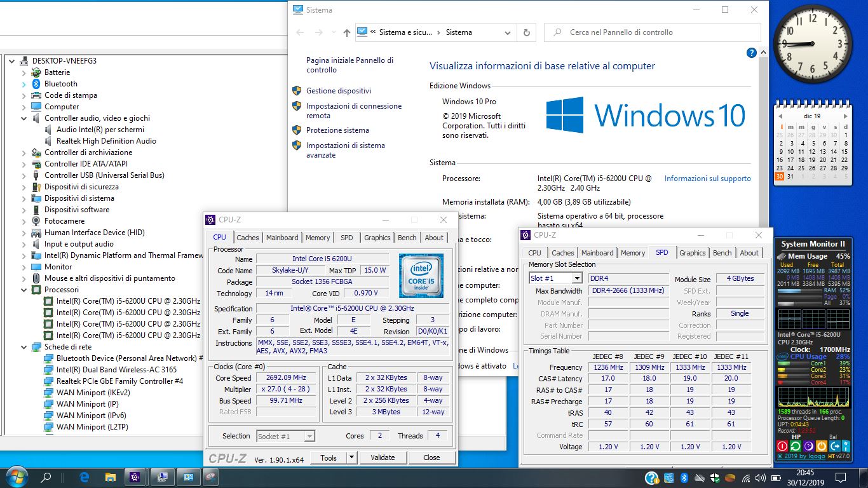Open Gestione dispositivi link
This screenshot has height=488, width=868.
339,91
